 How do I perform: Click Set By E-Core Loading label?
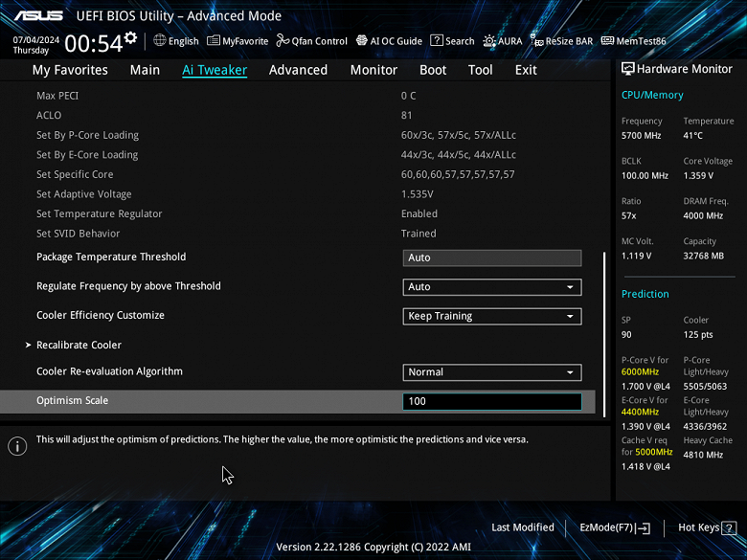(x=87, y=155)
